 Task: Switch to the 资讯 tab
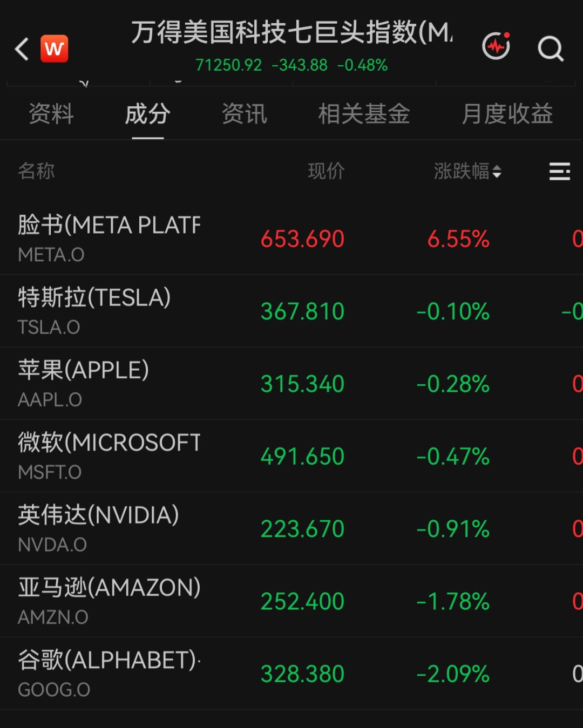[245, 114]
